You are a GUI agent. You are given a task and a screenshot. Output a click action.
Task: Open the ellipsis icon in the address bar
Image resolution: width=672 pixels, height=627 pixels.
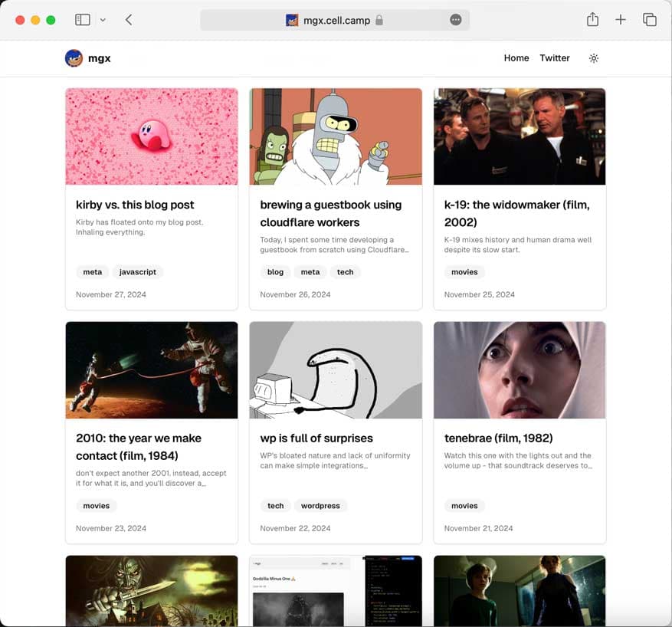click(x=456, y=21)
